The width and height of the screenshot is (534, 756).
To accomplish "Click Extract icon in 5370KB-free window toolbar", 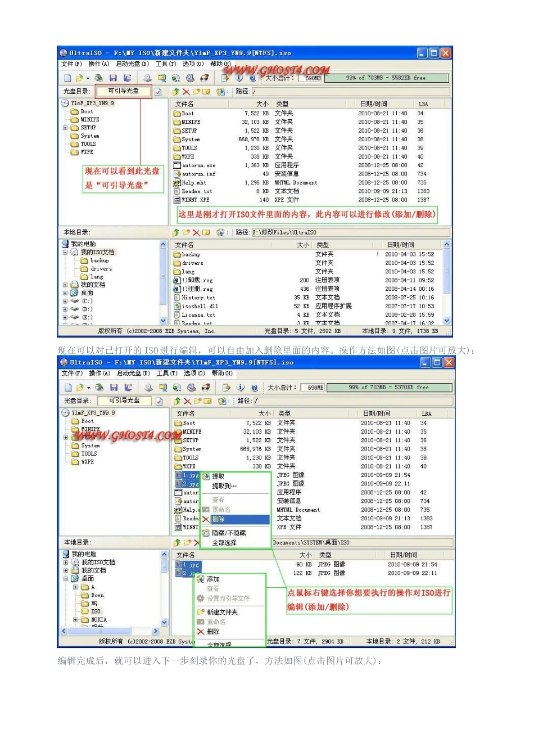I will coord(227,388).
